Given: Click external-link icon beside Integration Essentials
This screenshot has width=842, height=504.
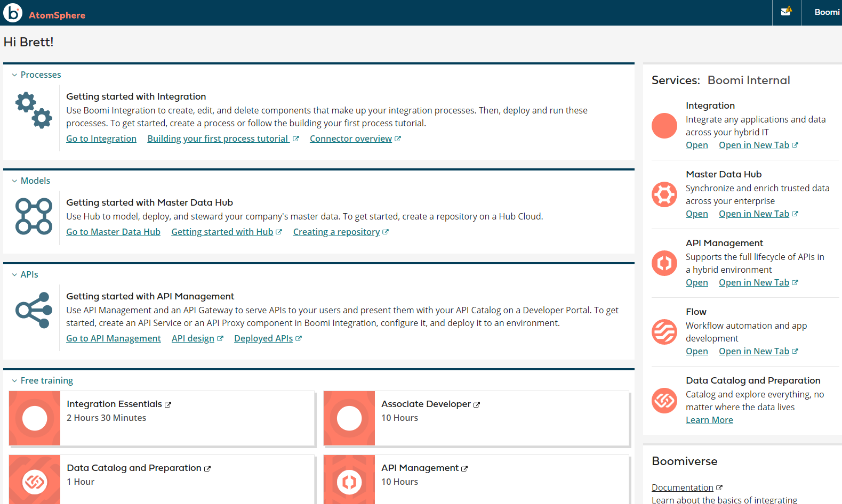Looking at the screenshot, I should coord(168,405).
